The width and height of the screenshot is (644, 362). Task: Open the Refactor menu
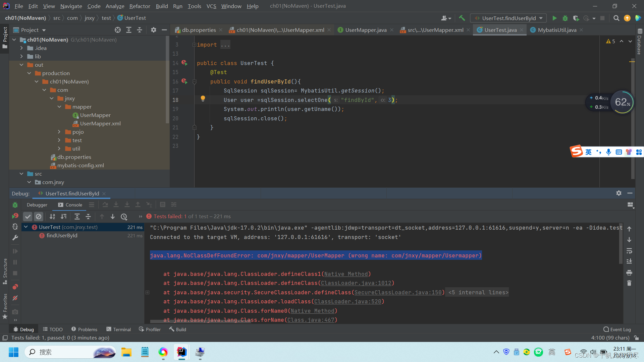pos(140,6)
